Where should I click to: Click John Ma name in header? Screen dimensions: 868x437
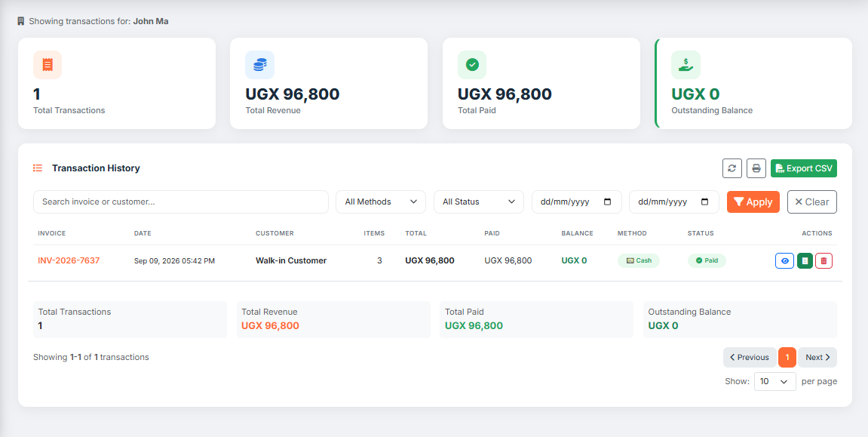click(x=151, y=22)
